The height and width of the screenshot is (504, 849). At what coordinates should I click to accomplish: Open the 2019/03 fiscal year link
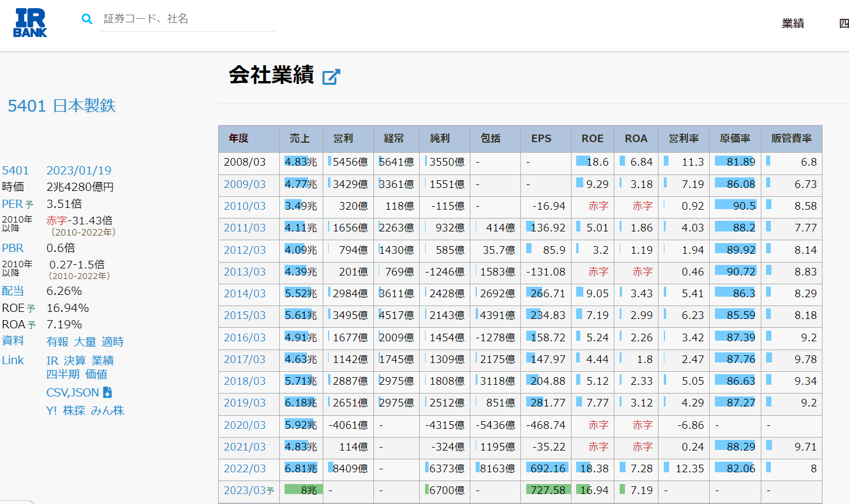point(245,403)
